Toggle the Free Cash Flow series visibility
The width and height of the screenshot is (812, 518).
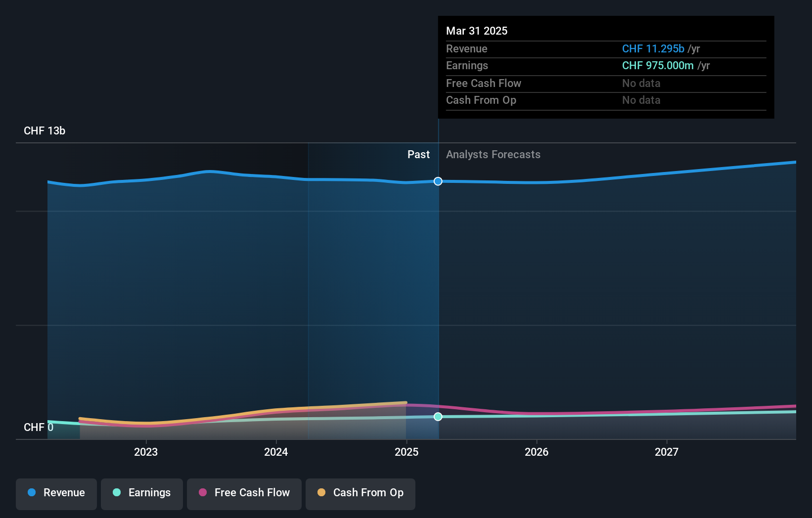pos(244,494)
